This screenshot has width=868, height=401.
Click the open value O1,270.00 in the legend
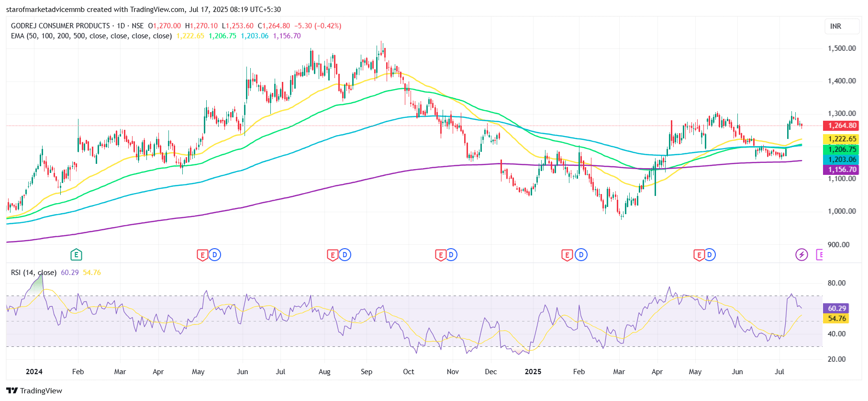pyautogui.click(x=165, y=26)
